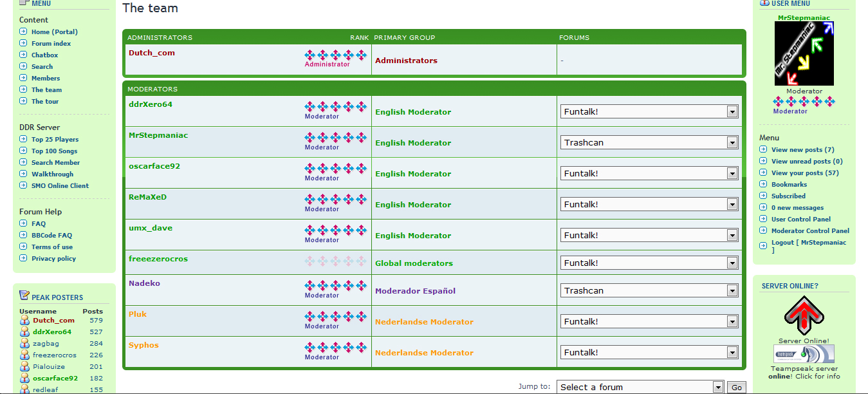Click Dutch_com's Administrator rank icon

point(335,54)
